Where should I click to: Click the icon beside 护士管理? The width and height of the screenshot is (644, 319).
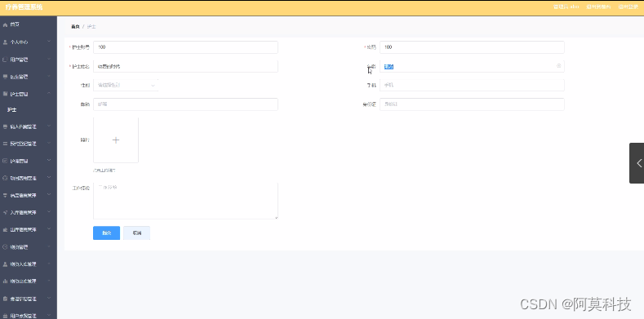click(5, 94)
